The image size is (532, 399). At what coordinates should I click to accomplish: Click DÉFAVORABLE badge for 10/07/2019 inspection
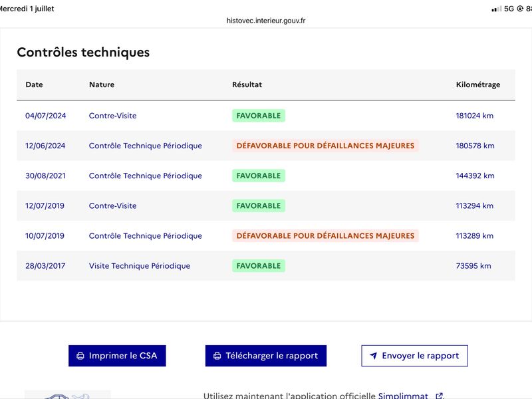(x=325, y=236)
